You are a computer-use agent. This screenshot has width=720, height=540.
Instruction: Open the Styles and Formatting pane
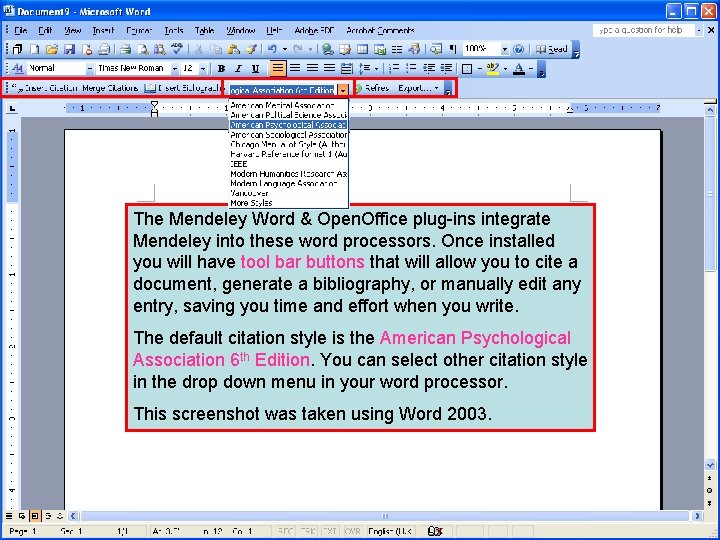pos(17,68)
